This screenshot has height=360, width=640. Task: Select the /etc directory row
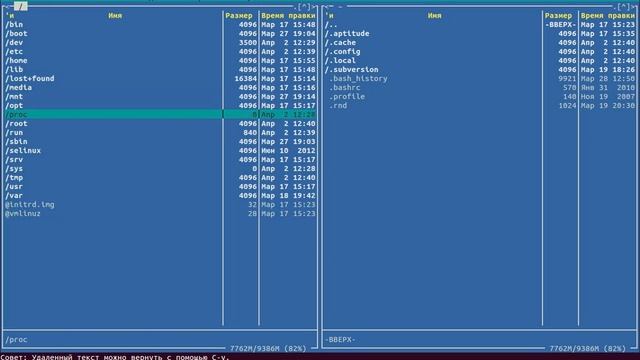[x=160, y=51]
